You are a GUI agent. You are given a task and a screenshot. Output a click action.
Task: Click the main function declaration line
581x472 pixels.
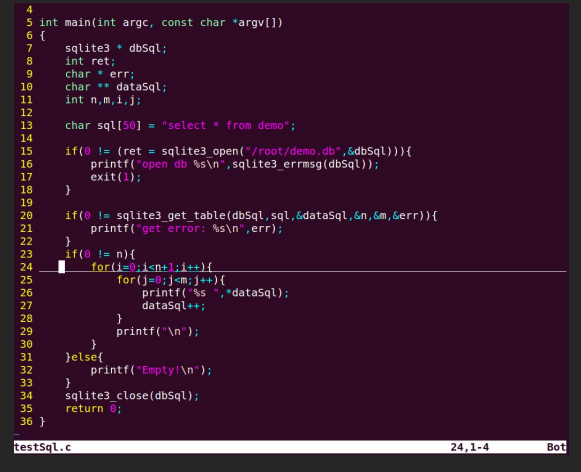(x=161, y=23)
